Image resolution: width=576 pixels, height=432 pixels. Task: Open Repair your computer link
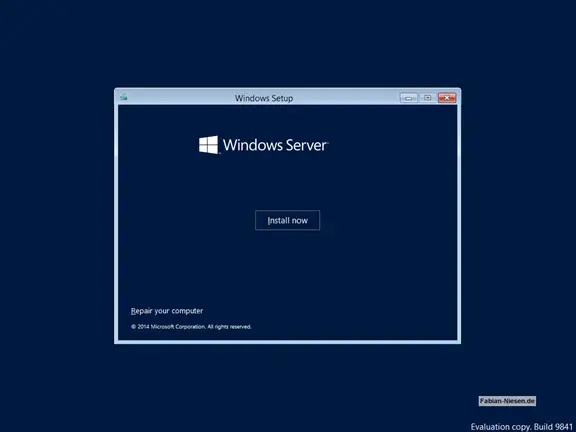(x=167, y=311)
